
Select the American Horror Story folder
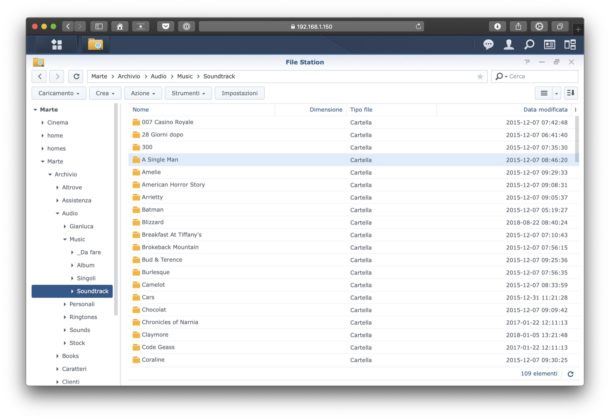[x=173, y=185]
